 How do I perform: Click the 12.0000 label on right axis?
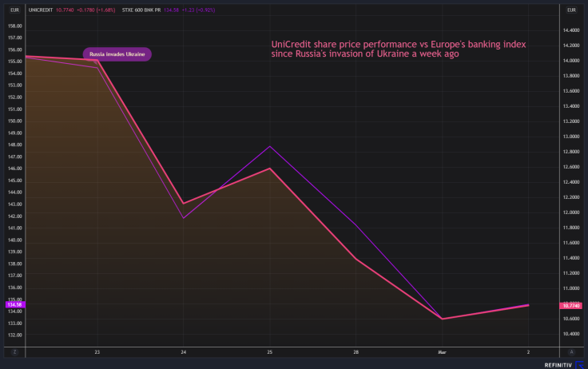click(x=571, y=212)
